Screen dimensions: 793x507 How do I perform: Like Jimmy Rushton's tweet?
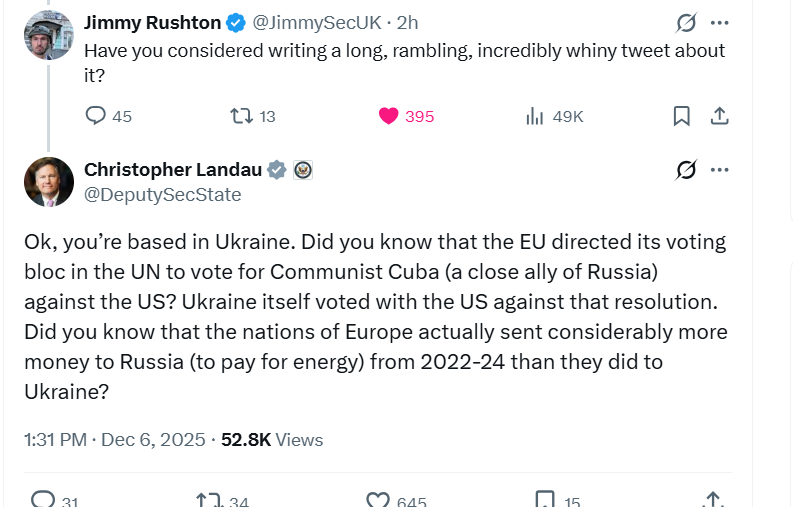pyautogui.click(x=389, y=116)
